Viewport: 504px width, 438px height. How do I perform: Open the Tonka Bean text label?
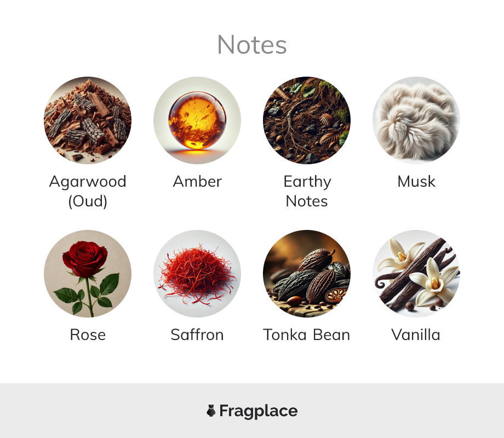pos(307,335)
